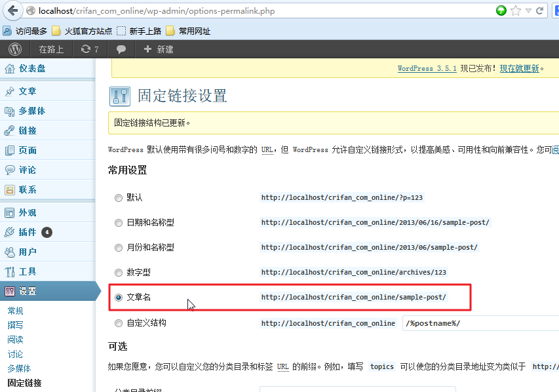This screenshot has height=392, width=559.
Task: Select the 月份和名称型 radio button
Action: tap(119, 248)
